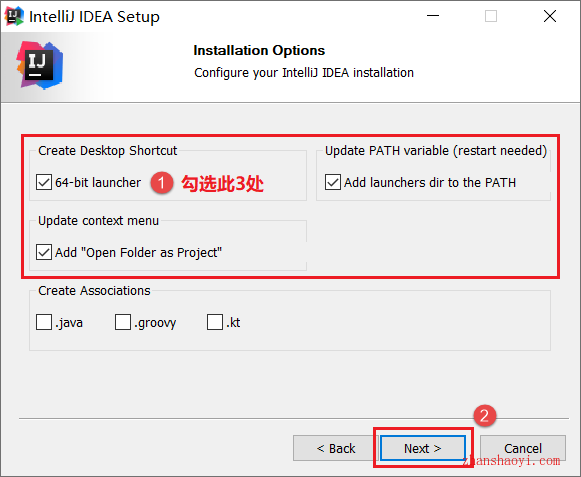Screen dimensions: 581x477
Task: Go to the next installer step
Action: [x=423, y=448]
